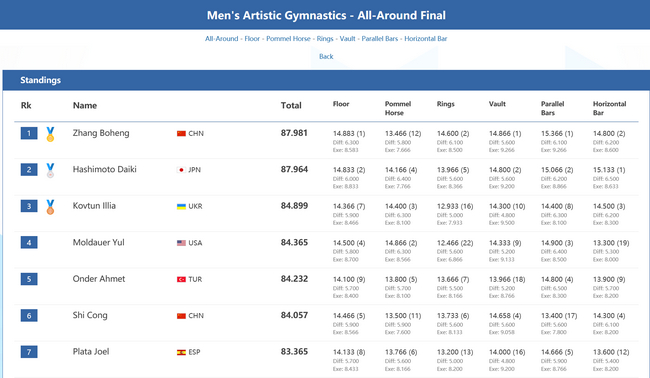Click the silver medal icon for Hashimoto Daiki
This screenshot has height=378, width=650.
click(x=50, y=170)
